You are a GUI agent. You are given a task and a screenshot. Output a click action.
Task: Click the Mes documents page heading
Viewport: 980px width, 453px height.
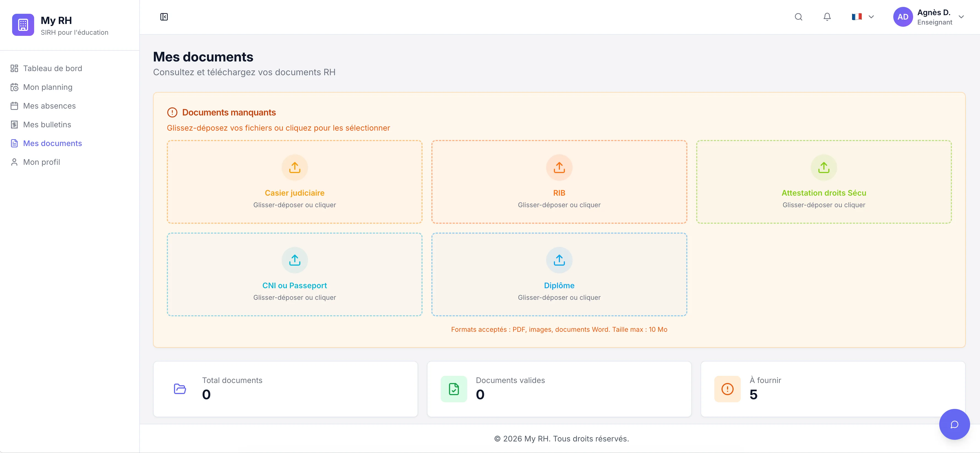[203, 57]
